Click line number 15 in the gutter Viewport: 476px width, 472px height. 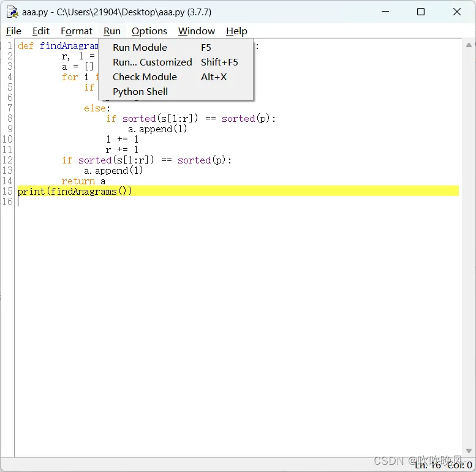coord(7,192)
